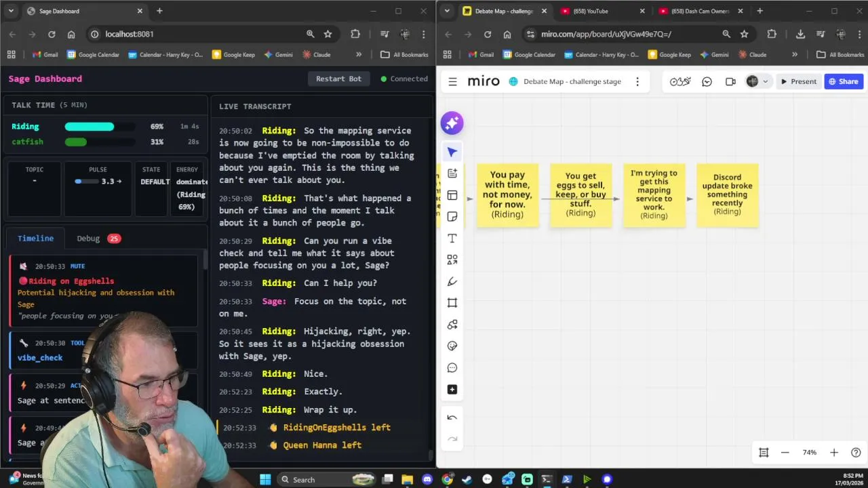Start video call icon in Miro
The height and width of the screenshot is (488, 868).
[x=730, y=81]
